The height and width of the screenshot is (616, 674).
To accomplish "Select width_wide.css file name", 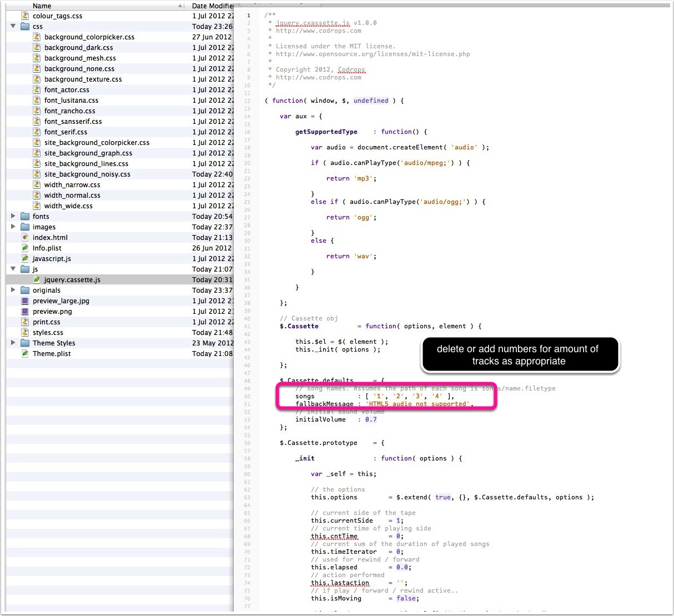I will (68, 206).
